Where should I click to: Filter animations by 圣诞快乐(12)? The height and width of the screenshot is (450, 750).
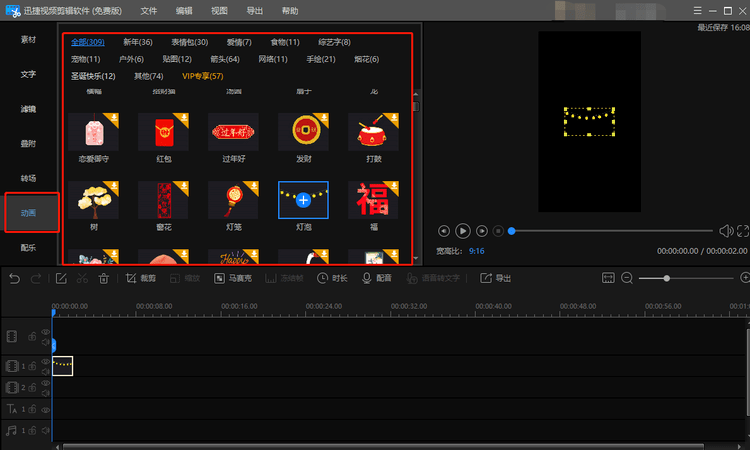[93, 76]
